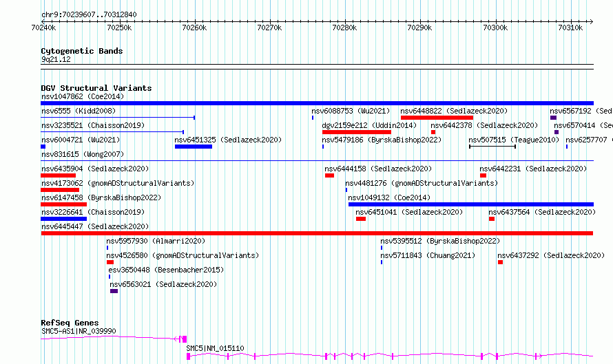Click the DGV Structural Variants track title

(96, 88)
